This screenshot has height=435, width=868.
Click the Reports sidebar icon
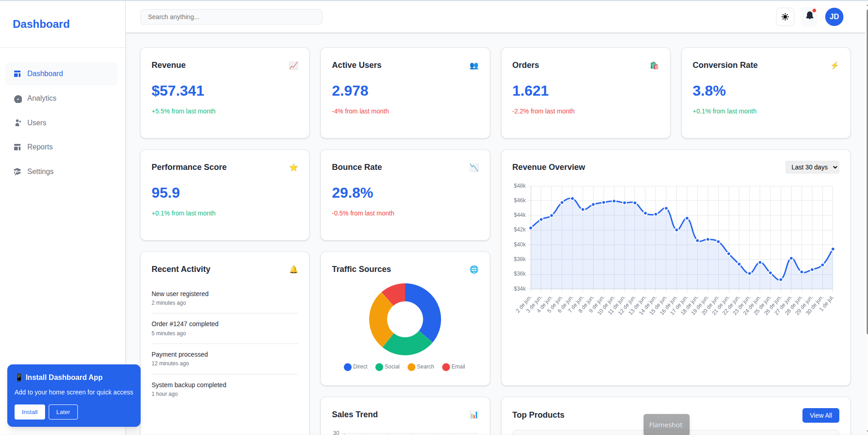point(17,147)
